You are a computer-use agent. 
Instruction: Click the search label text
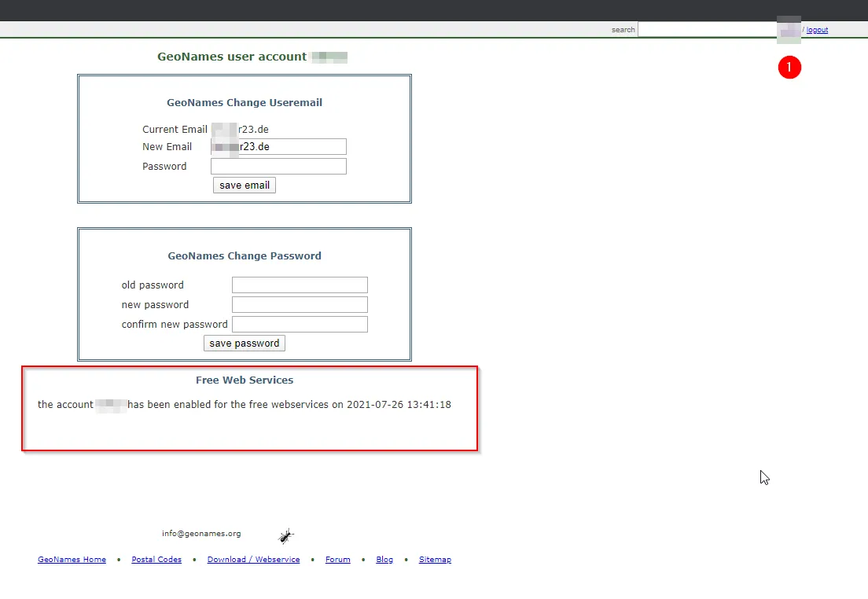623,30
